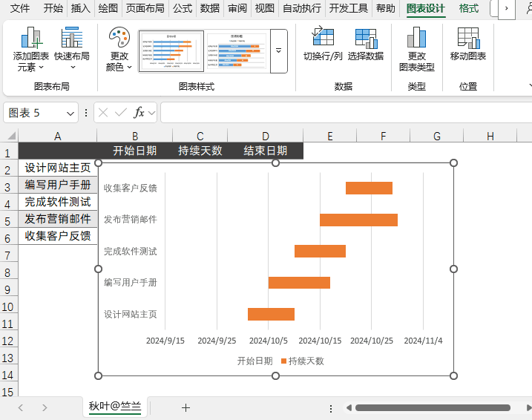Click the Name Box showing 图表 5
Viewport: 532px width, 420px height.
pyautogui.click(x=34, y=113)
